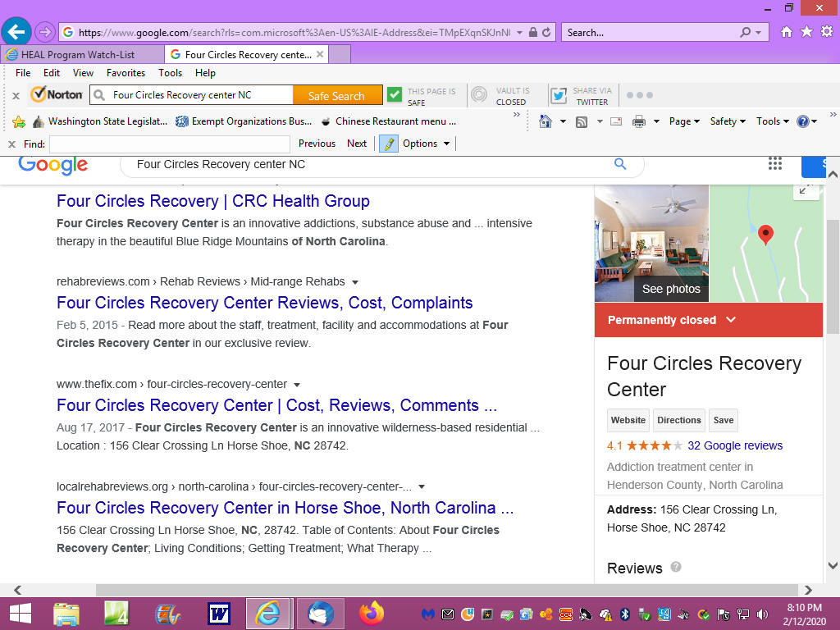The width and height of the screenshot is (840, 630).
Task: Open the browser Home icon at top right
Action: [x=787, y=32]
